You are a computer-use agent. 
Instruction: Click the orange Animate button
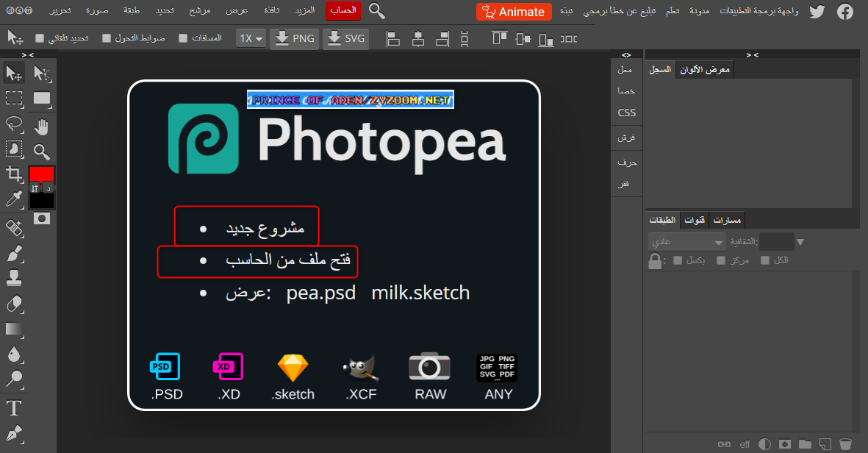tap(514, 12)
